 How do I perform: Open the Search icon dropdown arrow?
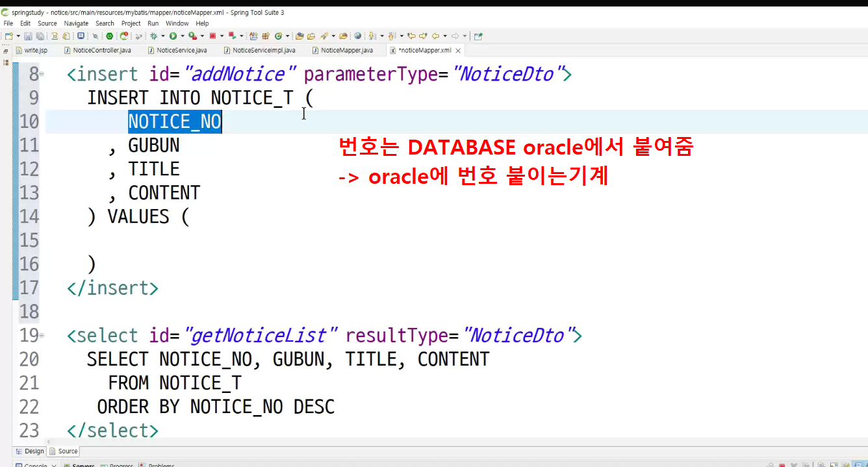click(333, 36)
